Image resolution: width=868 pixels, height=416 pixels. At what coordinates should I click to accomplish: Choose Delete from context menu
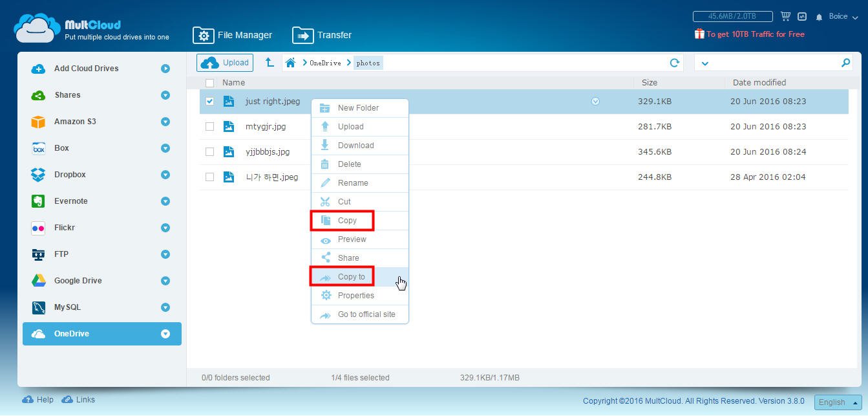point(360,164)
